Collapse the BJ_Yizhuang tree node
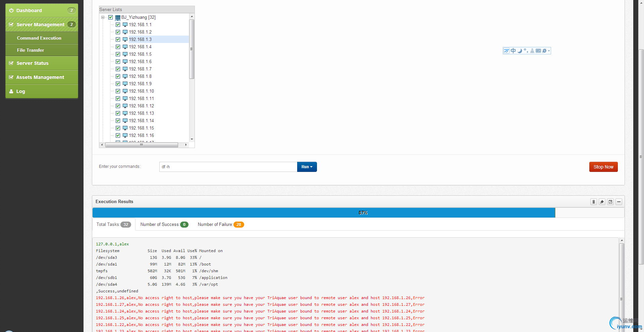The image size is (644, 332). 103,17
